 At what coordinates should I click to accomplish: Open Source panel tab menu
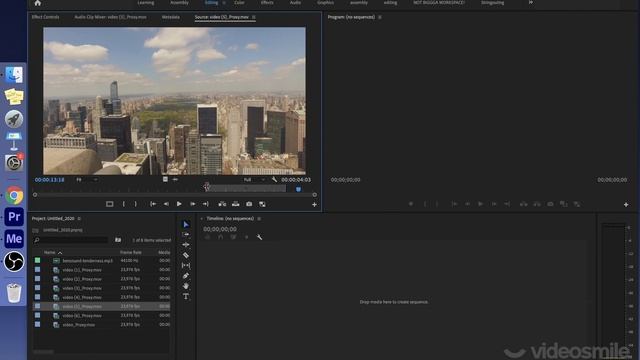[253, 17]
